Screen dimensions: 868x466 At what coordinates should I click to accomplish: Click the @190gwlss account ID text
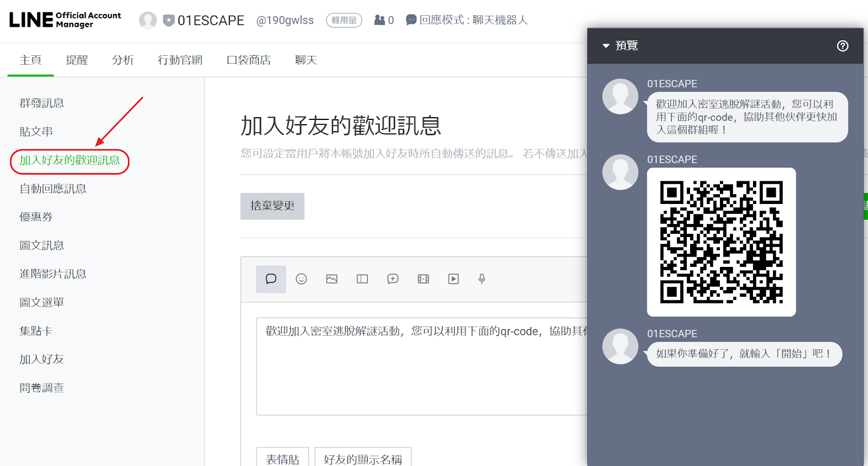pyautogui.click(x=285, y=20)
